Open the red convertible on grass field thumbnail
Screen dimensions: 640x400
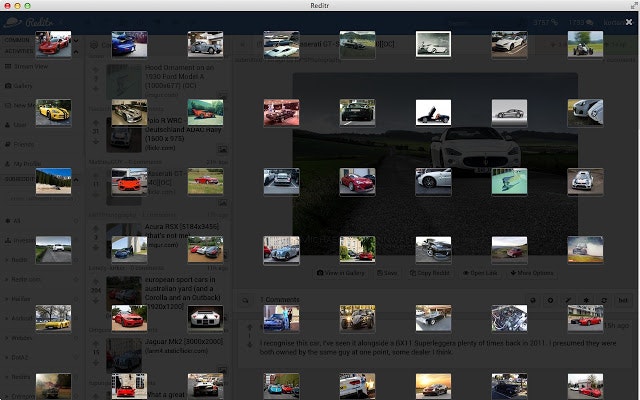(x=205, y=181)
